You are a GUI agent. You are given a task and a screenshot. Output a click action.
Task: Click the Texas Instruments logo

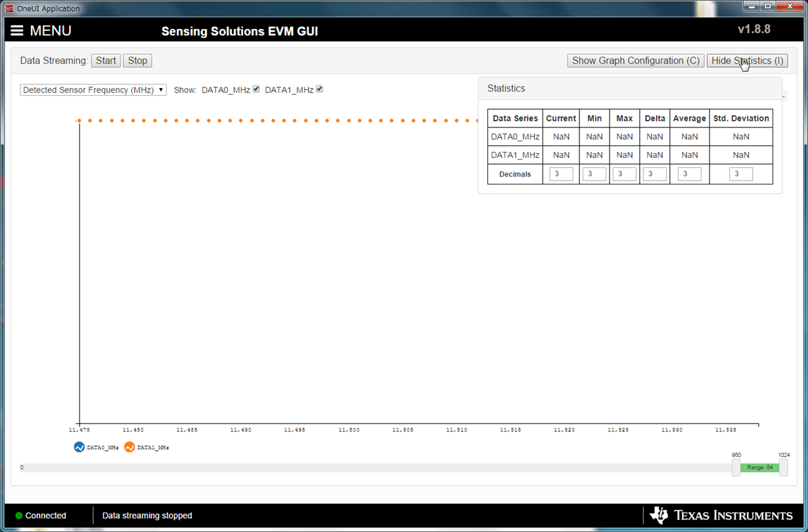(x=721, y=516)
